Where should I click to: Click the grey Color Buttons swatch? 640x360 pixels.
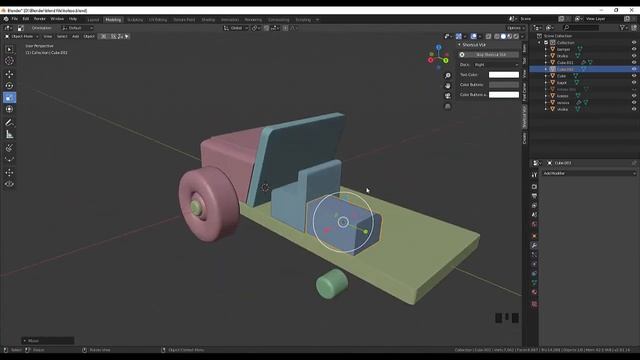pos(504,84)
